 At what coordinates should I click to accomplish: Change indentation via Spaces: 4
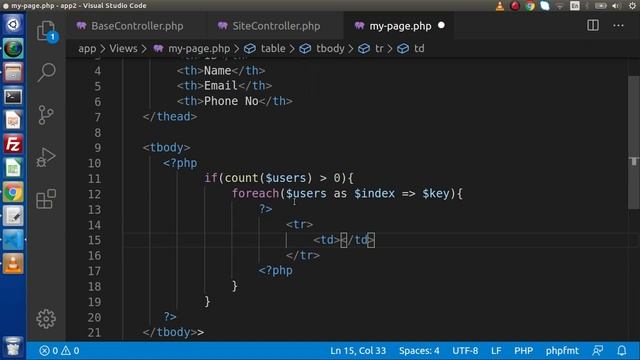[419, 351]
